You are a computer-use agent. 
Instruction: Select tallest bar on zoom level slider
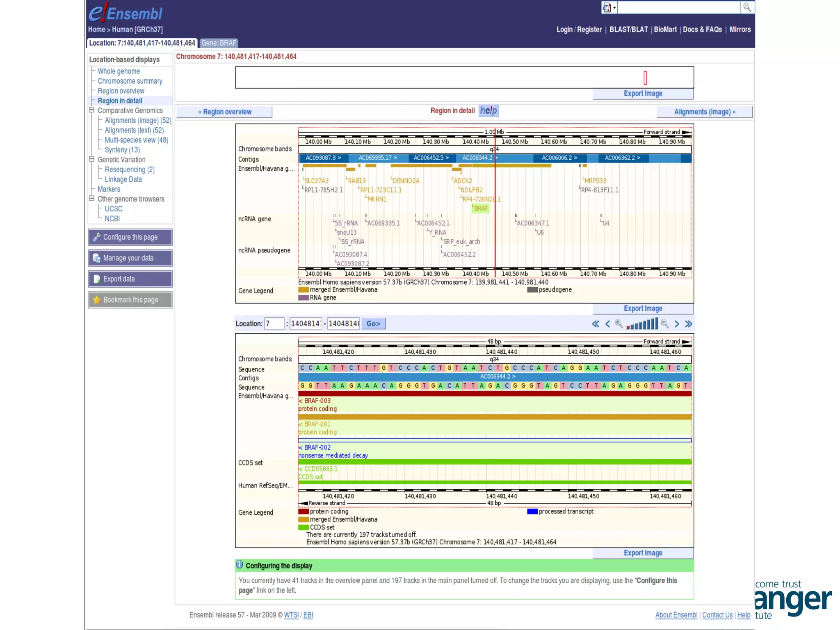(656, 323)
